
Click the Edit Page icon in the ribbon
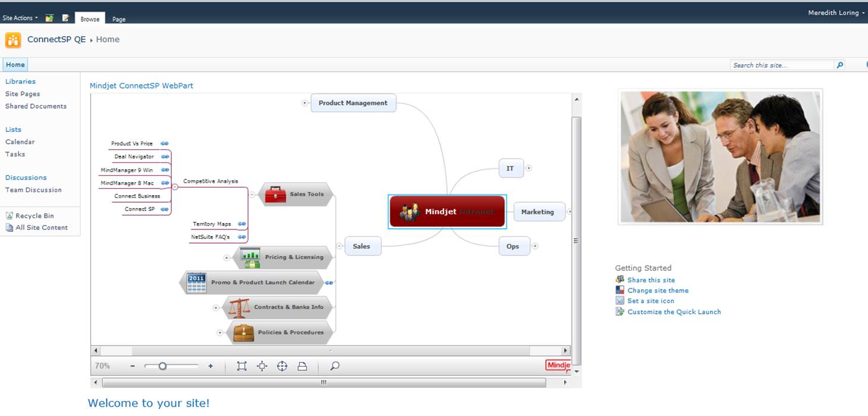[x=66, y=18]
